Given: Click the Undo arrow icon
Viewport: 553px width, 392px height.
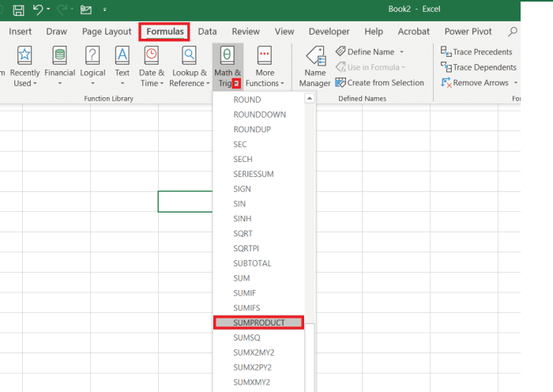Looking at the screenshot, I should click(x=38, y=9).
